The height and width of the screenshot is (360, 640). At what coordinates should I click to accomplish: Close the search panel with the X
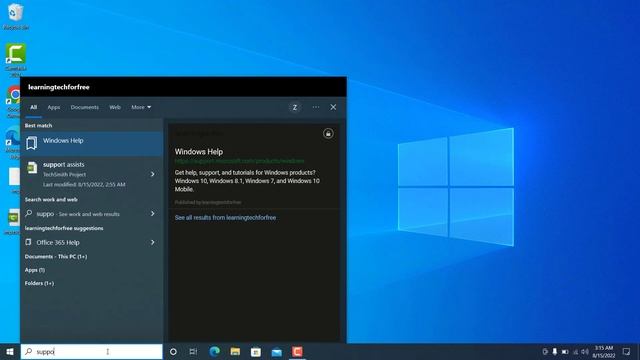[333, 107]
